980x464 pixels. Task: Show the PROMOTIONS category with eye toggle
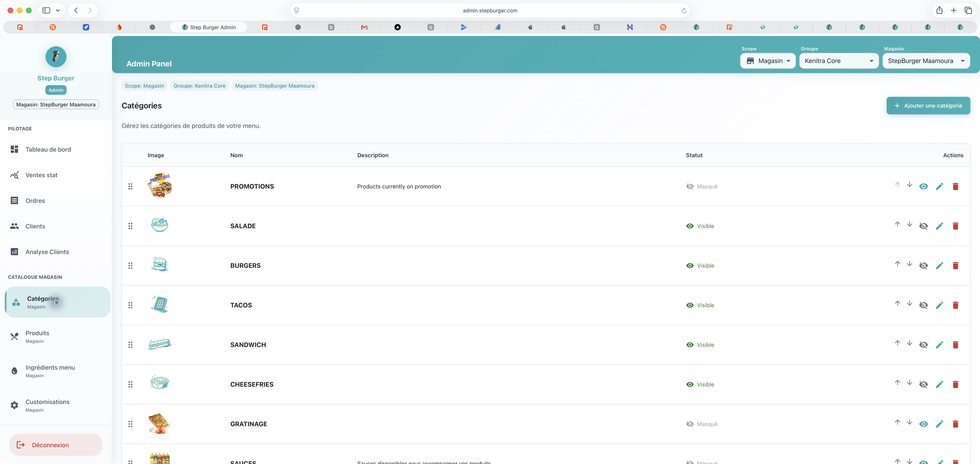click(x=923, y=186)
